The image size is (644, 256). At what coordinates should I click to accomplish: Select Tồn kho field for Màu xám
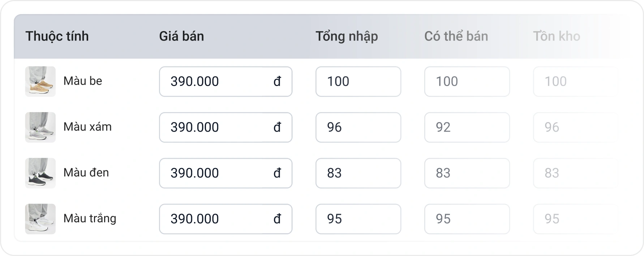coord(576,127)
